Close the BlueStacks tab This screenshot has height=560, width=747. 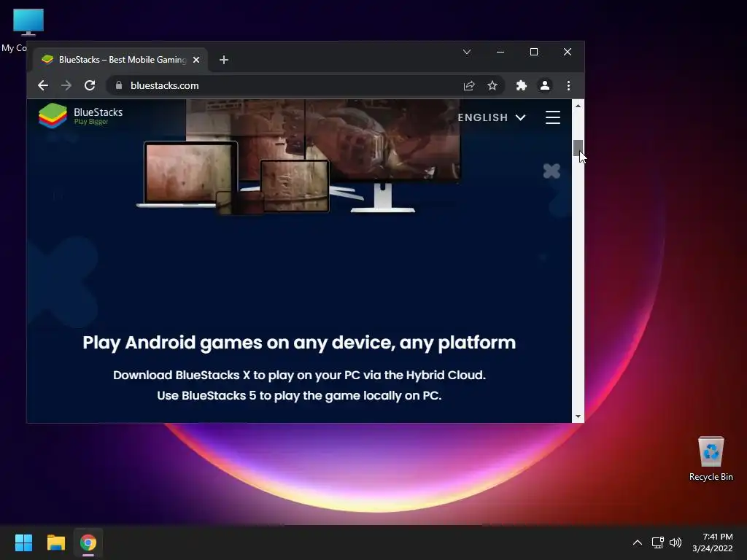(x=196, y=60)
